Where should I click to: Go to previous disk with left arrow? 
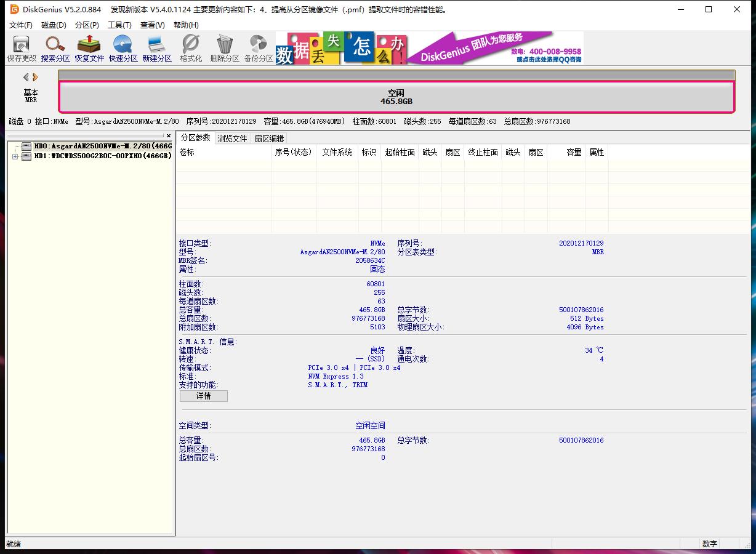pyautogui.click(x=26, y=77)
